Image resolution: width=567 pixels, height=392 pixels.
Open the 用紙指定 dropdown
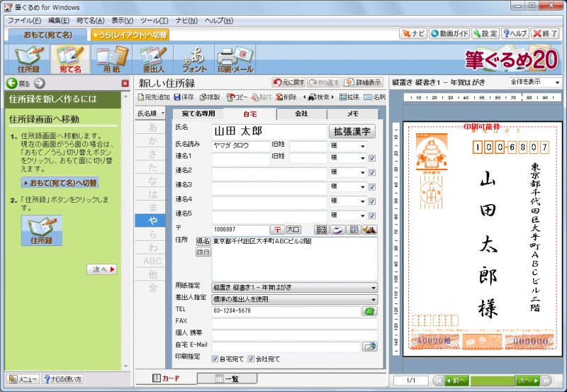295,288
